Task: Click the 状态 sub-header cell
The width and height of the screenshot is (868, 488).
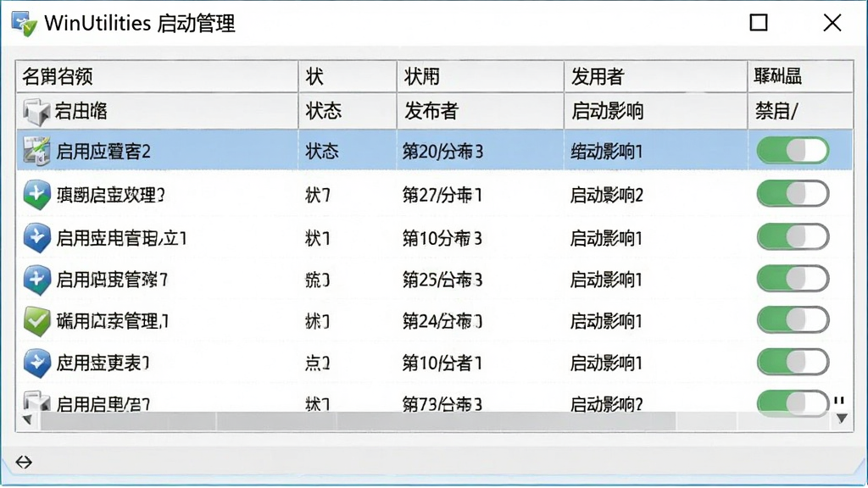Action: tap(347, 111)
